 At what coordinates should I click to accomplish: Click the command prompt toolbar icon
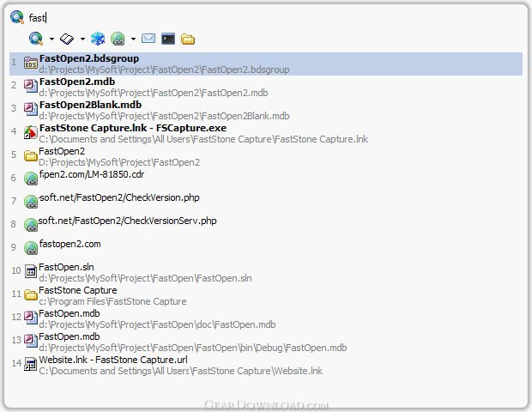(168, 39)
